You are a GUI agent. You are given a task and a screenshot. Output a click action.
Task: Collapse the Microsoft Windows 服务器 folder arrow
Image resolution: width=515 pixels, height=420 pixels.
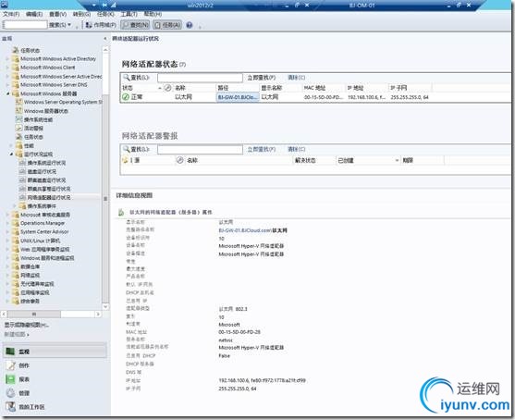tap(8, 93)
